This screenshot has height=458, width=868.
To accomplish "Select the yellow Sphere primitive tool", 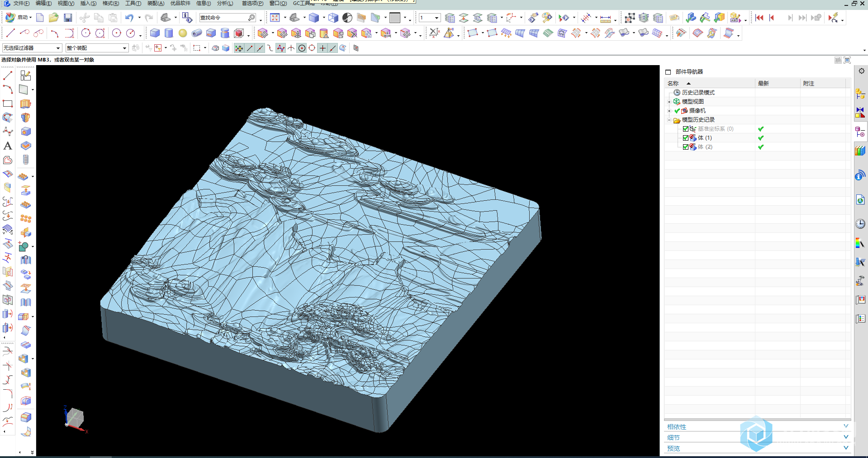I will (183, 33).
